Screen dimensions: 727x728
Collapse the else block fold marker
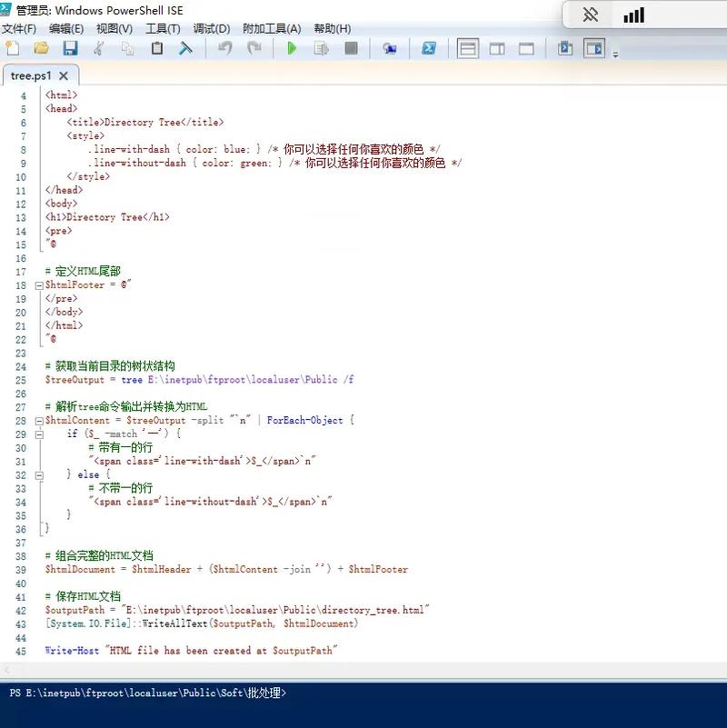[38, 474]
